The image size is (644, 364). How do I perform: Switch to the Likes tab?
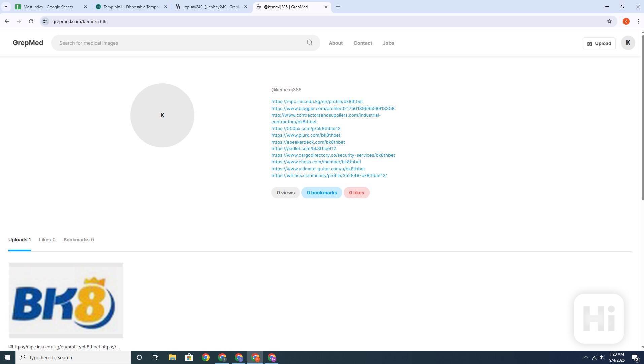(x=47, y=240)
